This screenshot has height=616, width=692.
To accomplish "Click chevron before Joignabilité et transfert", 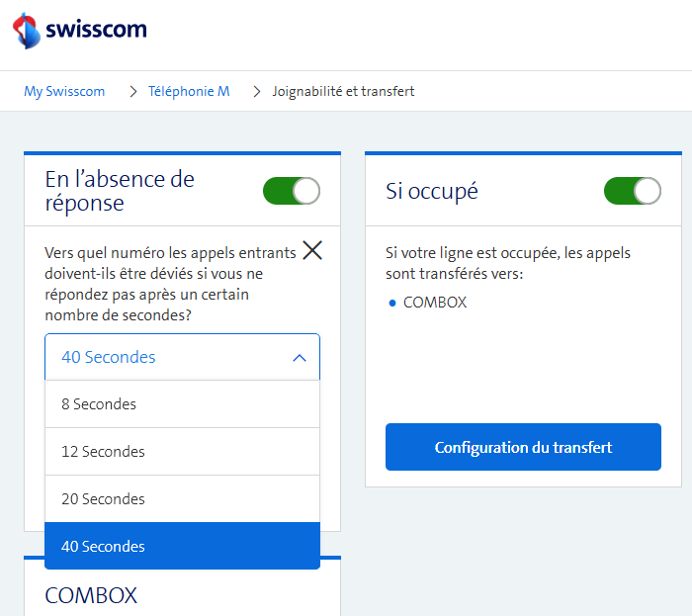I will coord(256,92).
